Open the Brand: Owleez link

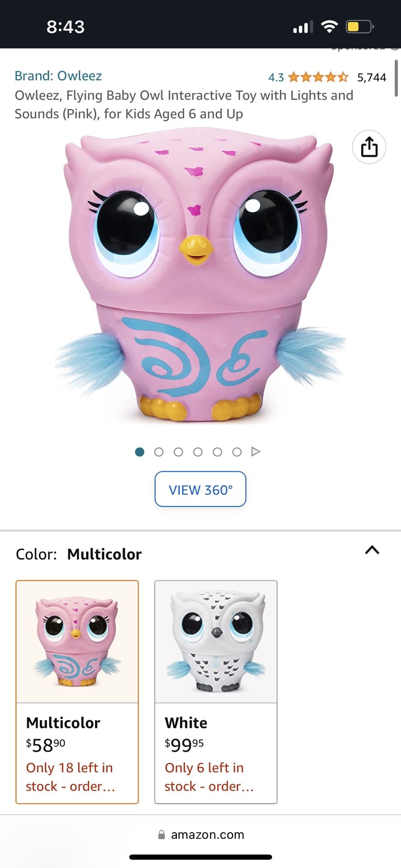58,75
